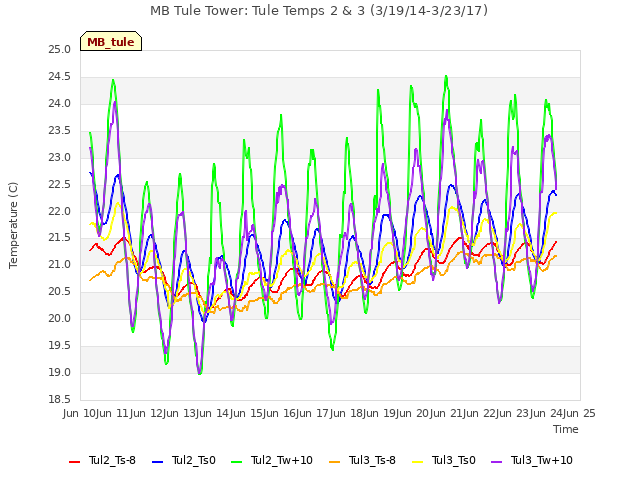Click the green Tul2_Tw+10 legend swatch
Image resolution: width=640 pixels, height=480 pixels.
pyautogui.click(x=237, y=461)
